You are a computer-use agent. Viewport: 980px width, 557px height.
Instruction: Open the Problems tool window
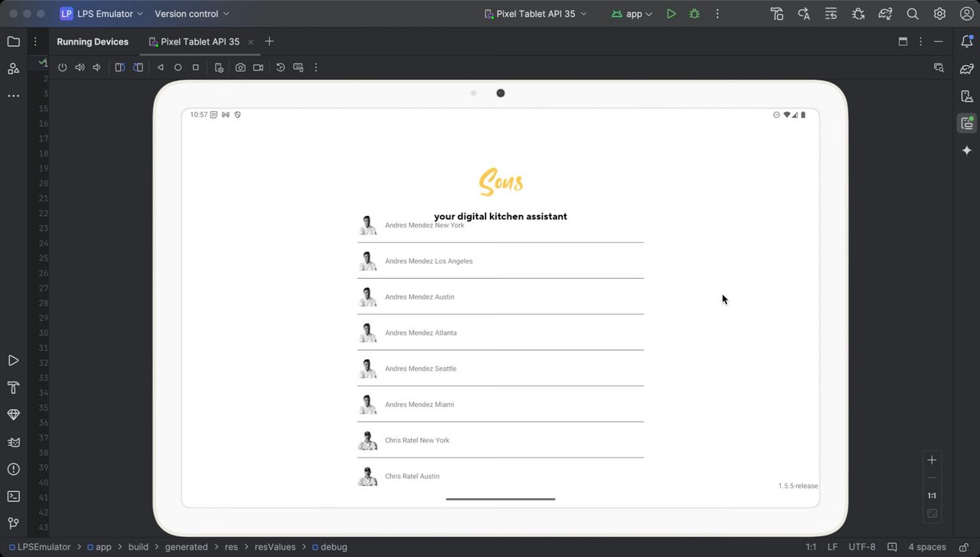[13, 469]
